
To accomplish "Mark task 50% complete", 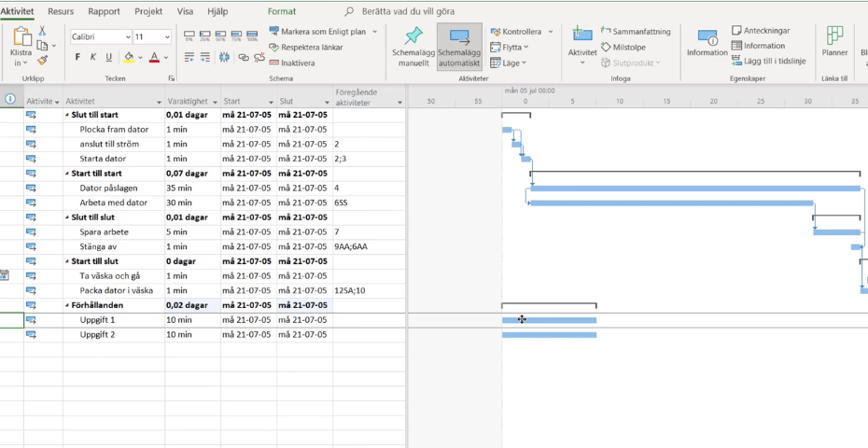I will coord(220,36).
